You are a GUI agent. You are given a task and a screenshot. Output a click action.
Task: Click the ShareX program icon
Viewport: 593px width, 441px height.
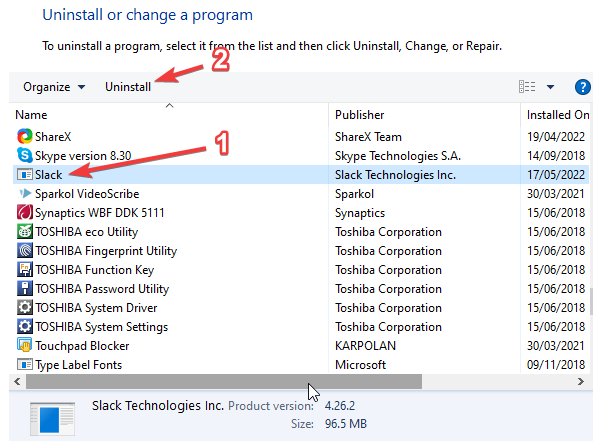tap(25, 136)
